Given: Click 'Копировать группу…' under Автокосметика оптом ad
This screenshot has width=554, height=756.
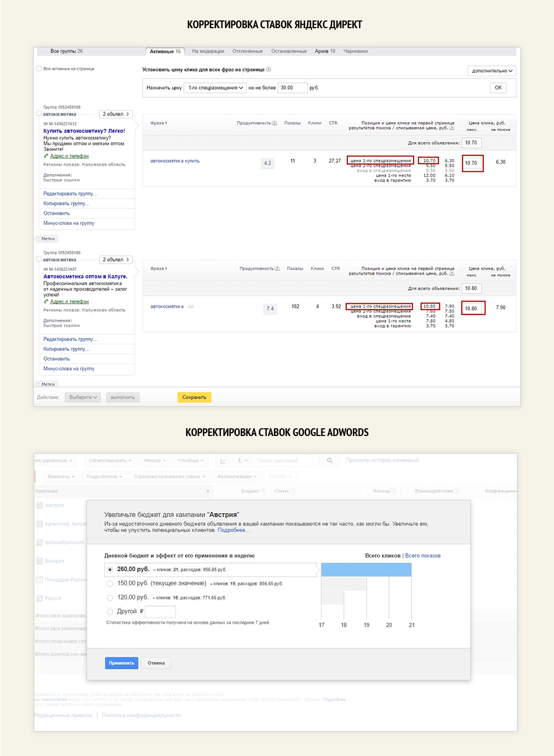Looking at the screenshot, I should pyautogui.click(x=66, y=349).
